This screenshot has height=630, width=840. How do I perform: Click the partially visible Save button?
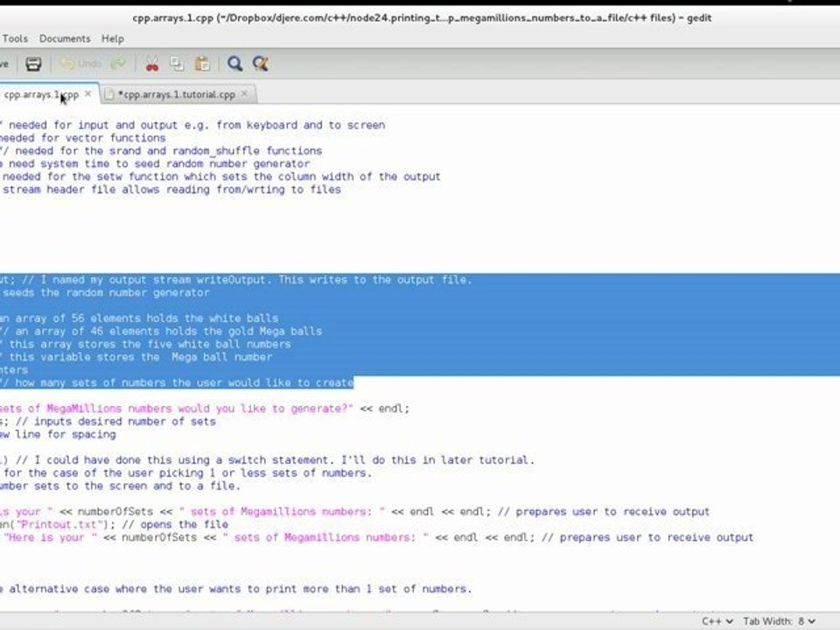pyautogui.click(x=4, y=64)
